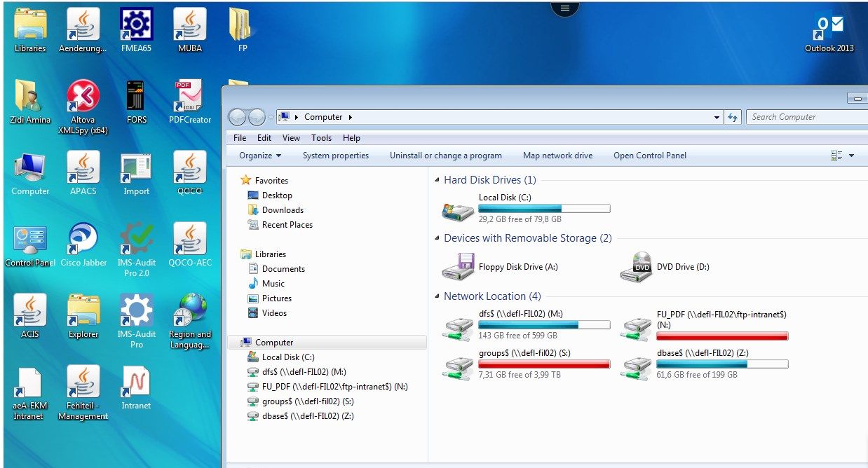The image size is (868, 468).
Task: Open address bar previous locations dropdown
Action: coord(717,118)
